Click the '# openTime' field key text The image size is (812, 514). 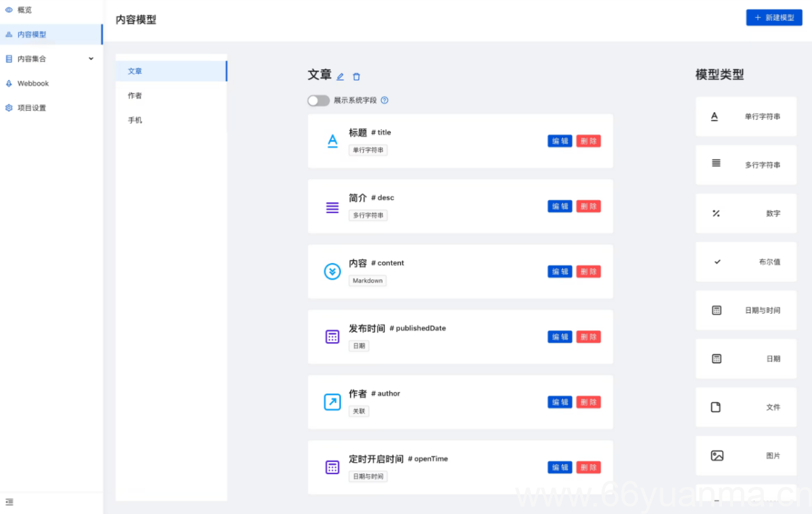[428, 459]
